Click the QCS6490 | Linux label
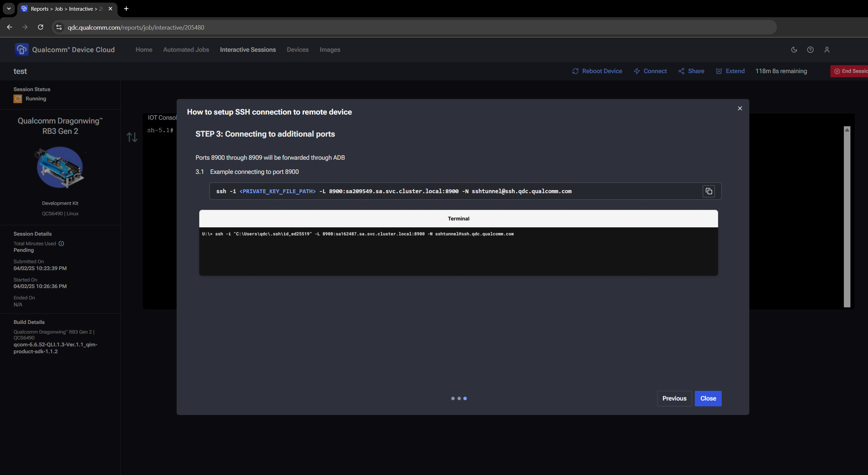Image resolution: width=868 pixels, height=475 pixels. pyautogui.click(x=60, y=214)
